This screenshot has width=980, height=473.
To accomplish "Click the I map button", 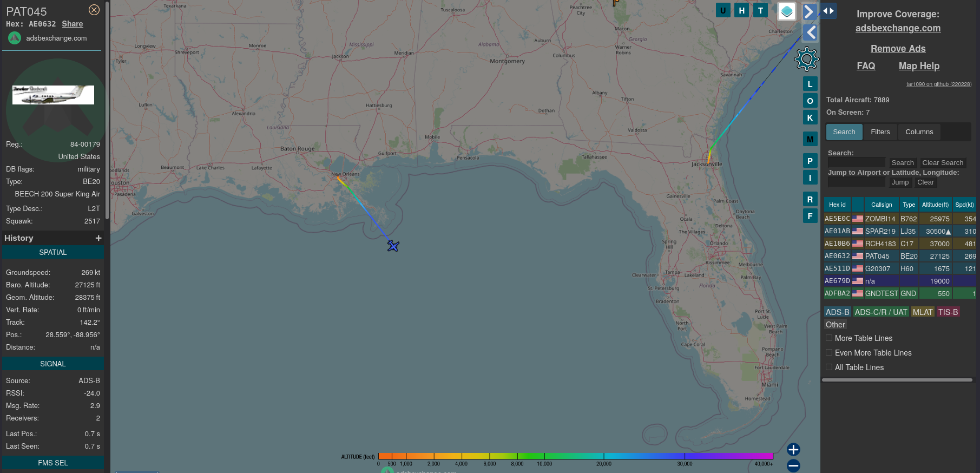I will (x=810, y=178).
